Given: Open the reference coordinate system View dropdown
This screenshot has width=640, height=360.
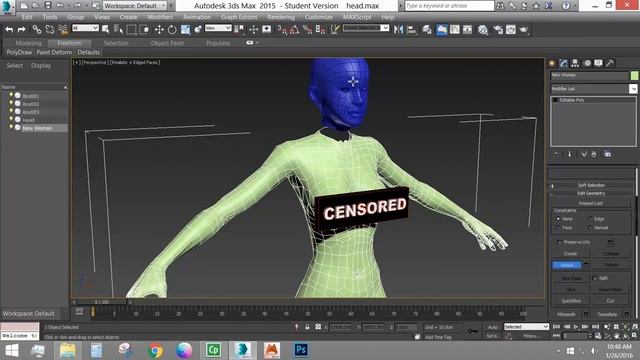Looking at the screenshot, I should coord(218,28).
